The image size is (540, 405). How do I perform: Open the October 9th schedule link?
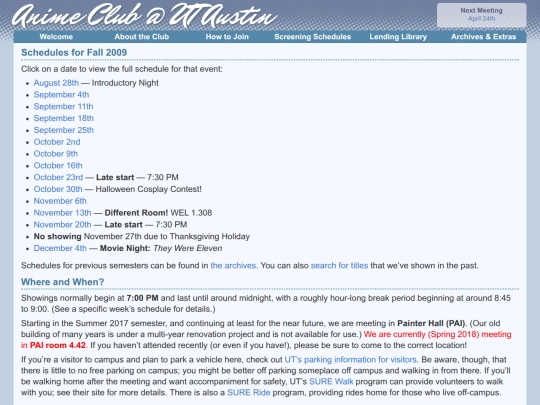click(56, 154)
